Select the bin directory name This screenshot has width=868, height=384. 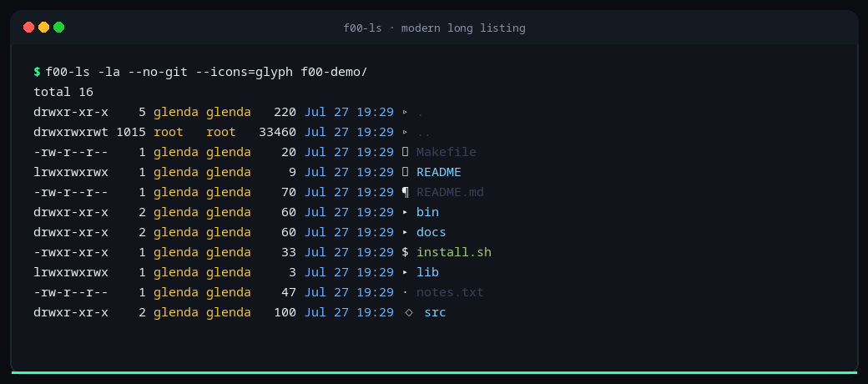pyautogui.click(x=428, y=213)
